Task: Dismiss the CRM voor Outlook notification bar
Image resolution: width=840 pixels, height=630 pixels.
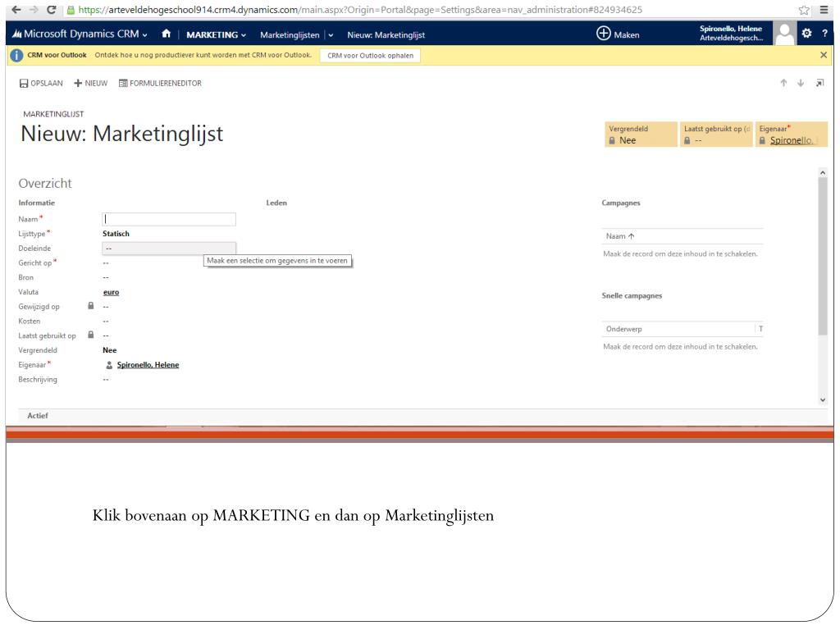Action: point(824,55)
